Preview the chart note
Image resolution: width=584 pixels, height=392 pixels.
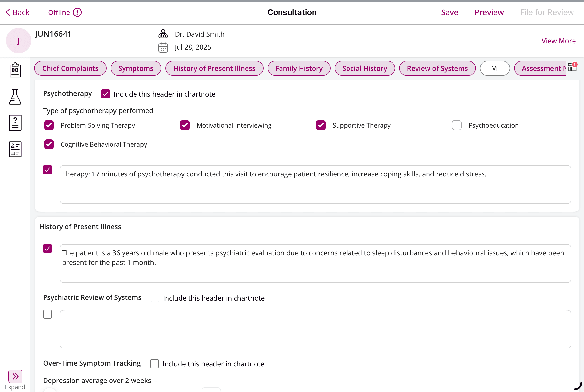click(x=489, y=12)
